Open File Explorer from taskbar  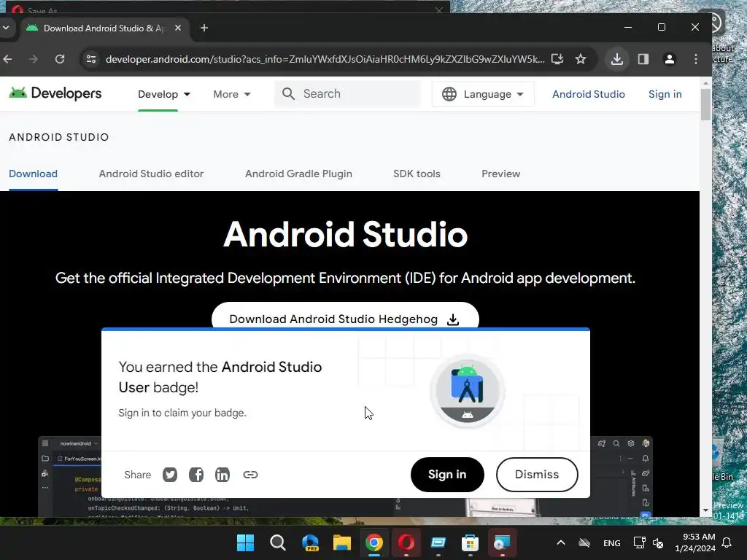click(341, 542)
